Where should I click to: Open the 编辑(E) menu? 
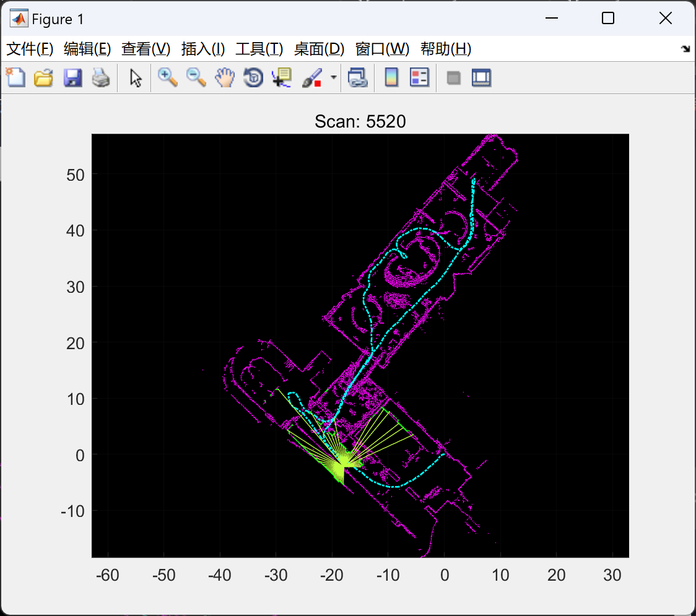[87, 49]
